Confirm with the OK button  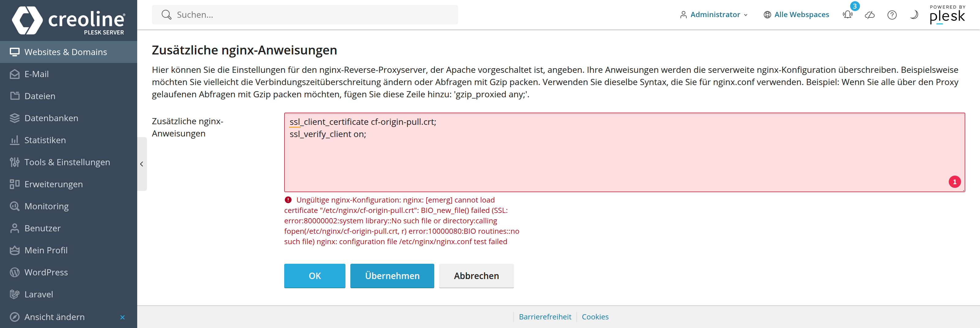[x=314, y=276]
